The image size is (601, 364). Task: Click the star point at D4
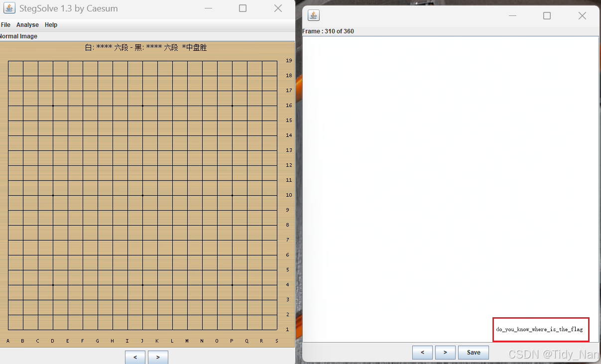point(53,285)
